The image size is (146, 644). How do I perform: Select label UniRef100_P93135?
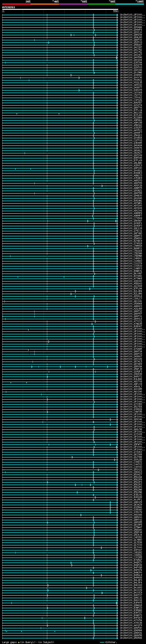click(x=131, y=83)
